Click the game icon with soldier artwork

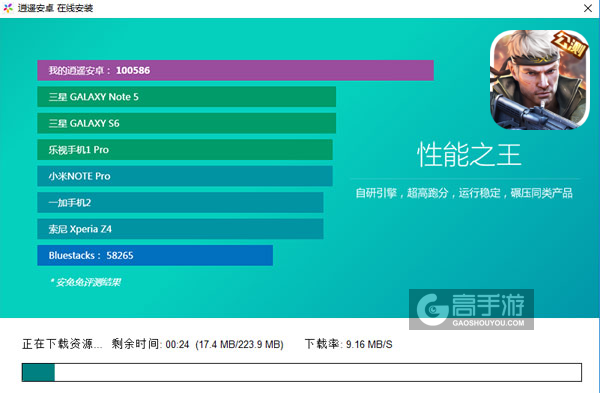point(540,80)
